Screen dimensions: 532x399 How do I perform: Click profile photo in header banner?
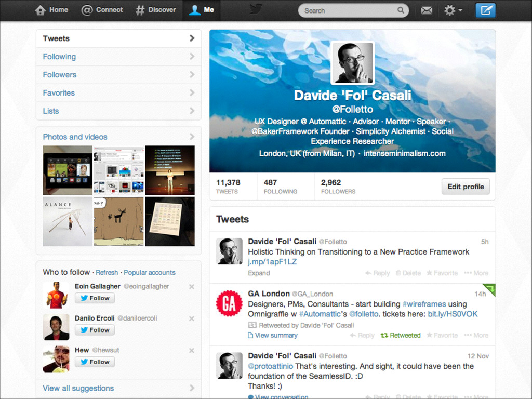353,63
